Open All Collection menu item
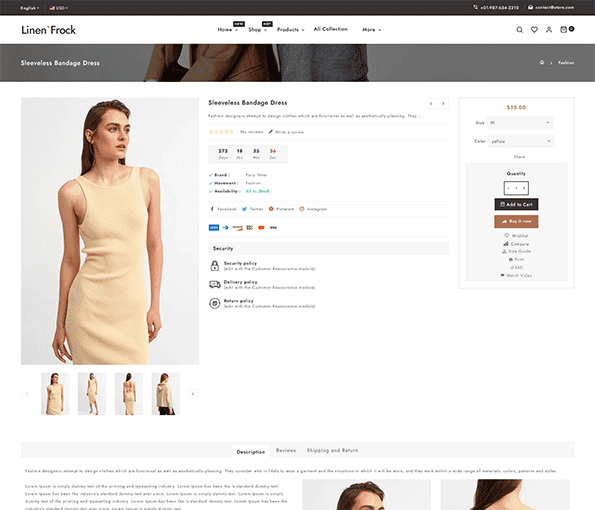Image resolution: width=595 pixels, height=510 pixels. (x=331, y=29)
